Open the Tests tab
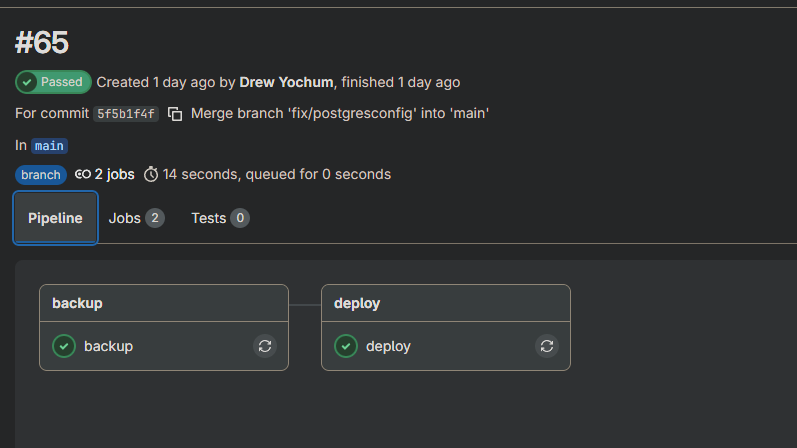 click(220, 218)
